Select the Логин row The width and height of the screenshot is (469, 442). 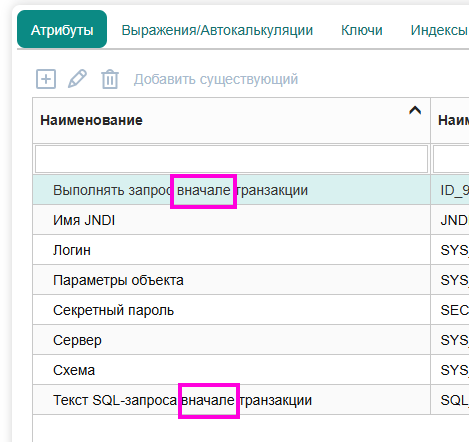click(x=231, y=250)
